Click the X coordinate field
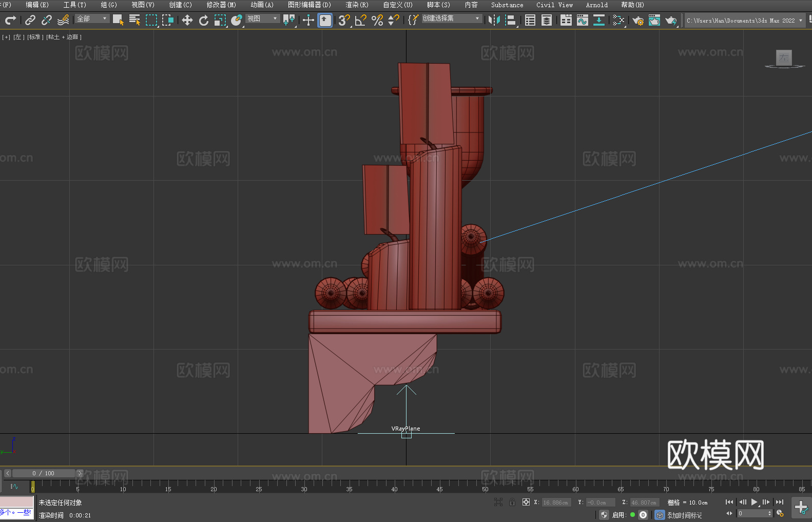 coord(556,502)
